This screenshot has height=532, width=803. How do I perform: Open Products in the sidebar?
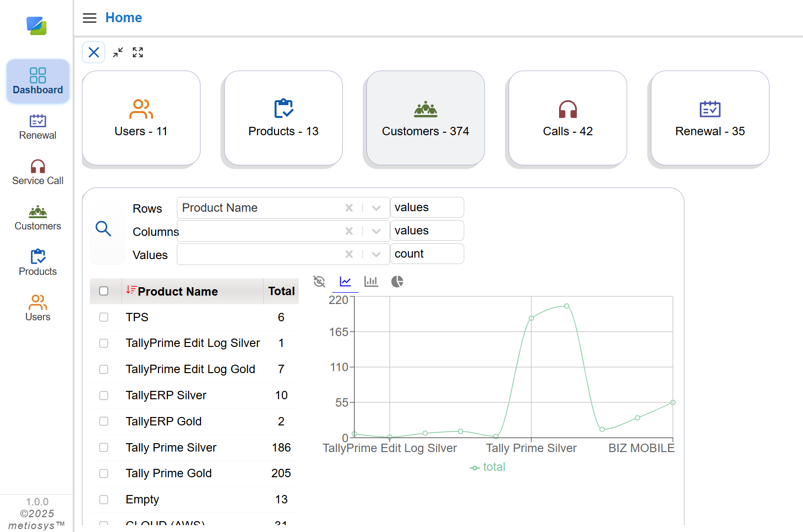click(38, 262)
